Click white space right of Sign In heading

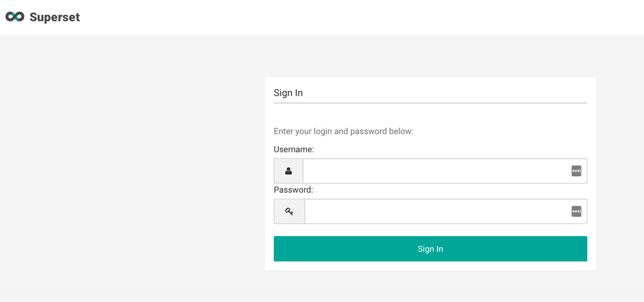451,92
